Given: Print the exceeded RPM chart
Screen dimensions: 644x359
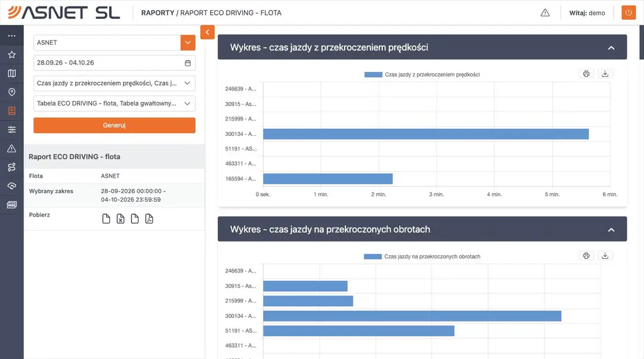Looking at the screenshot, I should [x=586, y=256].
